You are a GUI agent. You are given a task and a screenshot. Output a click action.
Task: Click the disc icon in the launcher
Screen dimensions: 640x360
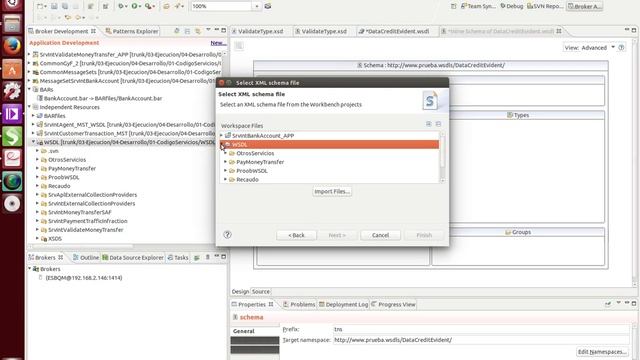[12, 203]
